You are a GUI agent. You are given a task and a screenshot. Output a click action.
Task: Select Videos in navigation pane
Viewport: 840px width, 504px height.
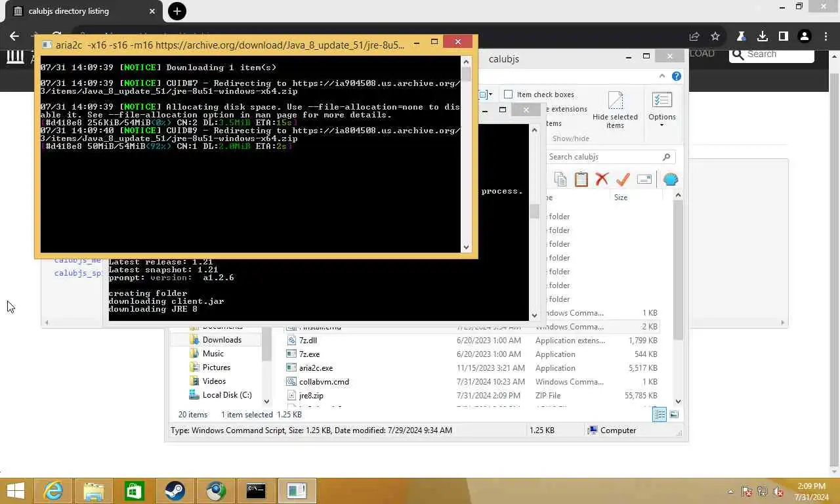click(x=214, y=381)
